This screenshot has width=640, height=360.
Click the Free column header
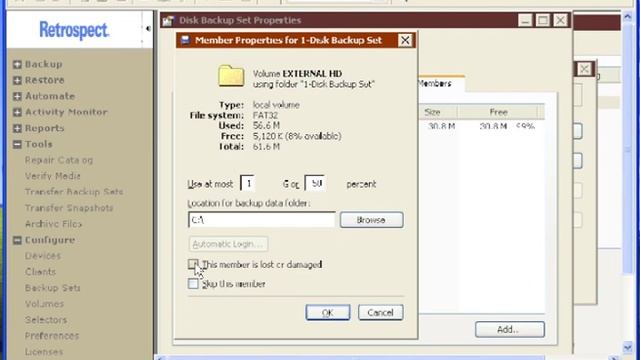pos(498,112)
